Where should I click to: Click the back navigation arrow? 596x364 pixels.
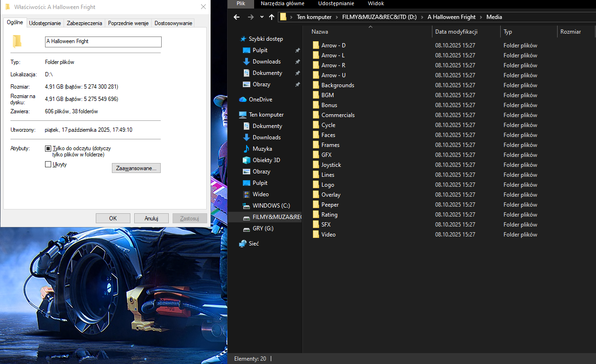pyautogui.click(x=237, y=17)
